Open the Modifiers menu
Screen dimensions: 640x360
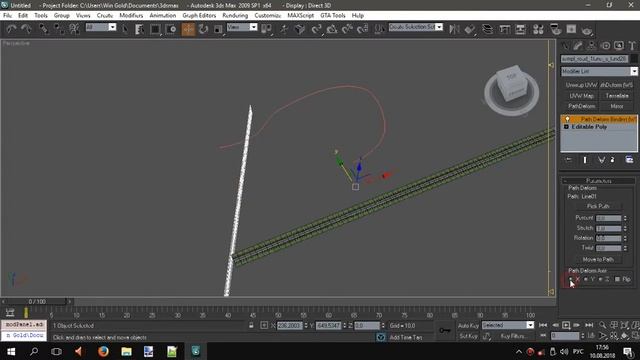point(131,16)
